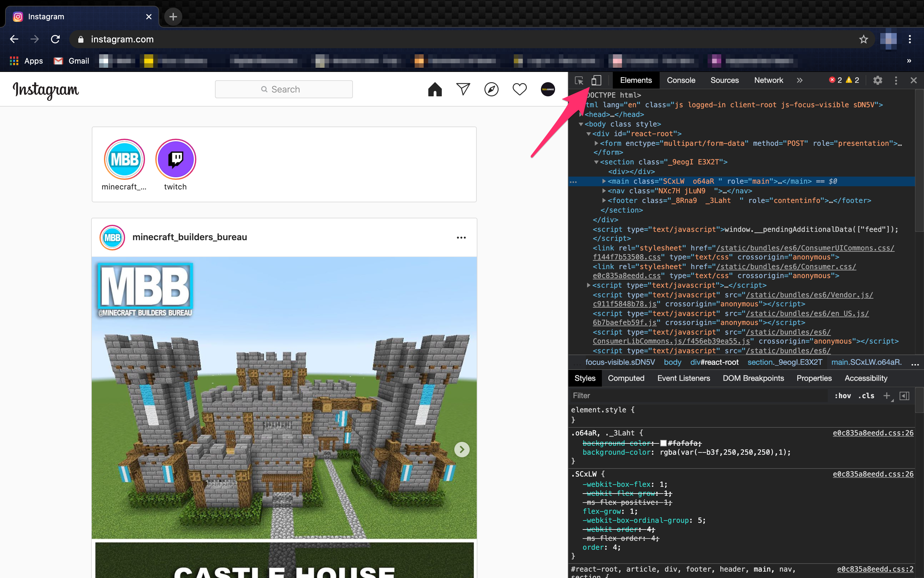Open the Event Listeners tab
The image size is (924, 578).
pos(683,378)
